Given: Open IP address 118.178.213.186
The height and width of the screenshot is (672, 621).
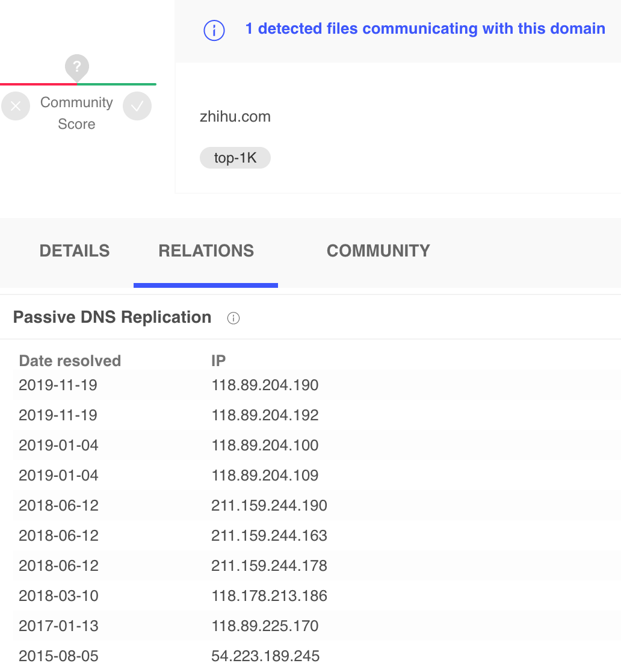Looking at the screenshot, I should 269,596.
